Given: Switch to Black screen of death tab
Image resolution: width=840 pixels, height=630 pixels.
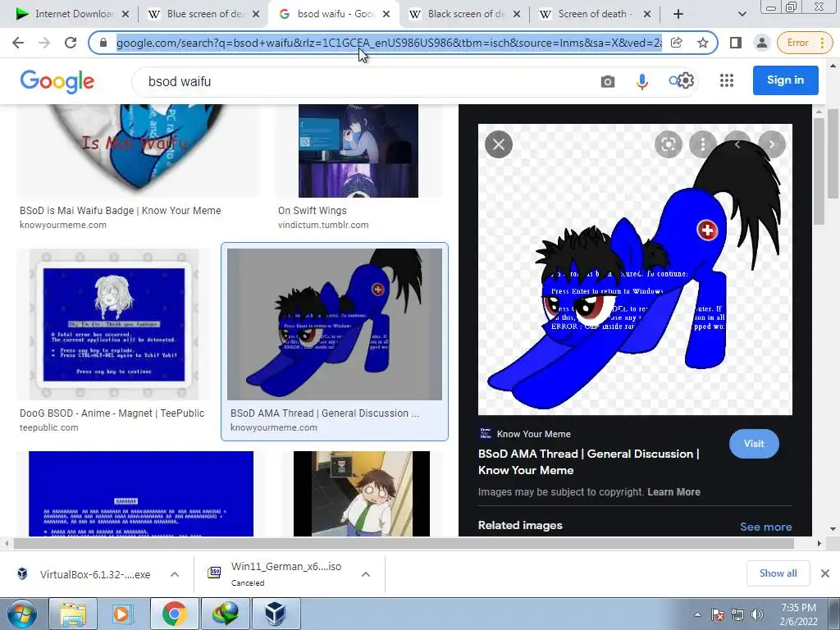Looking at the screenshot, I should click(459, 14).
